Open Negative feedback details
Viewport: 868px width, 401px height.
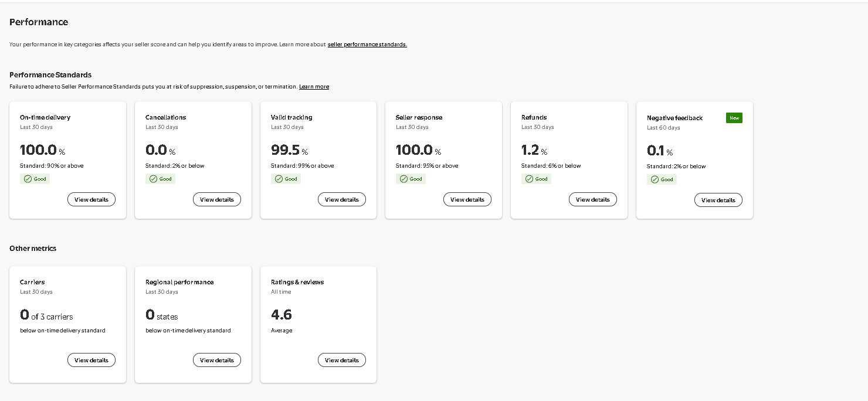(x=718, y=200)
